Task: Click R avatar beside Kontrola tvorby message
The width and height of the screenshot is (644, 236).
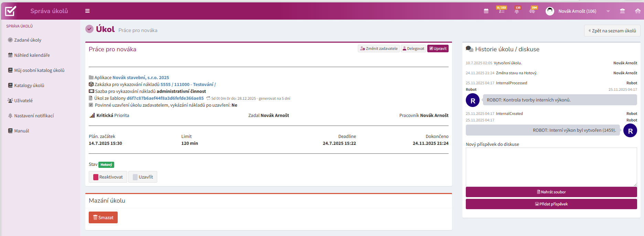Action: tap(473, 100)
